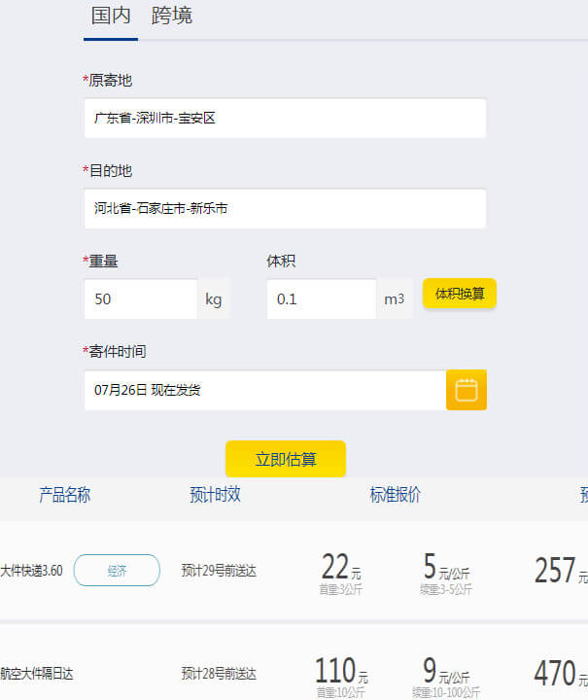Click the 标准报价 column header
This screenshot has height=700, width=588.
(x=396, y=495)
